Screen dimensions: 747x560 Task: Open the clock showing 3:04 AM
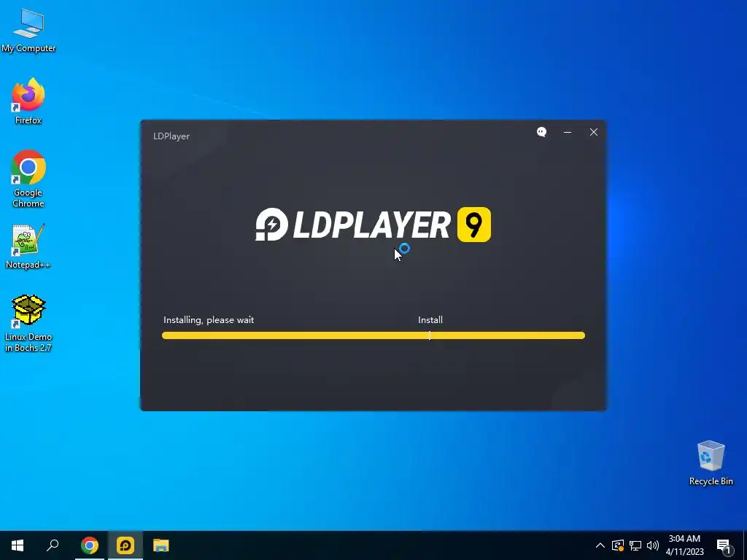(x=684, y=545)
